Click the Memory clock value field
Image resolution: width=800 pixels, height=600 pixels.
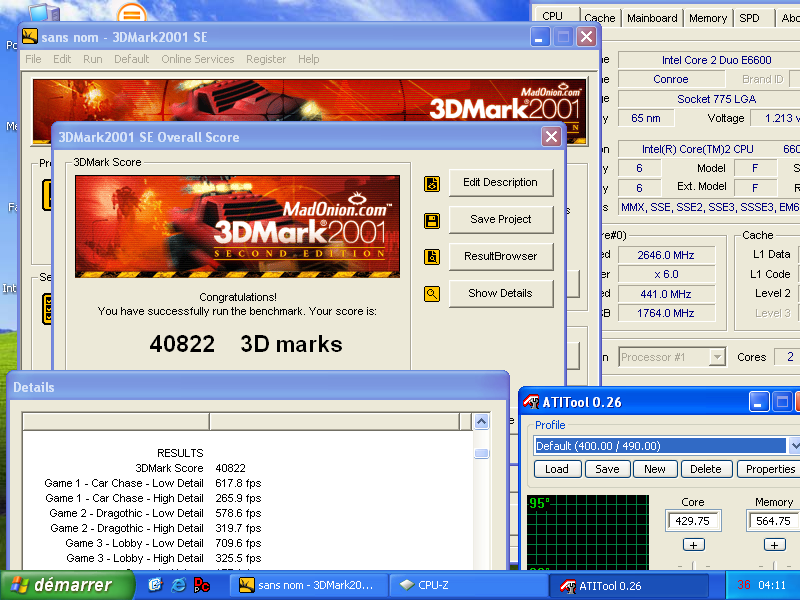tap(773, 520)
